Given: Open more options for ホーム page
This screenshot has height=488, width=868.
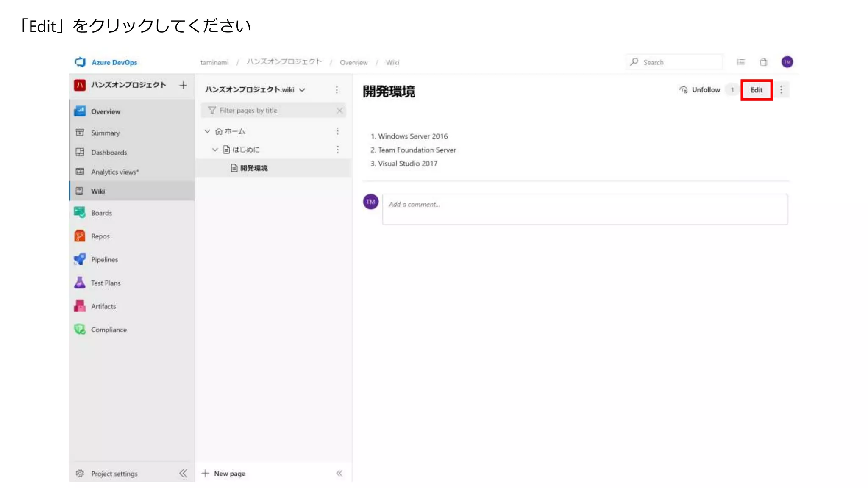Looking at the screenshot, I should tap(338, 131).
